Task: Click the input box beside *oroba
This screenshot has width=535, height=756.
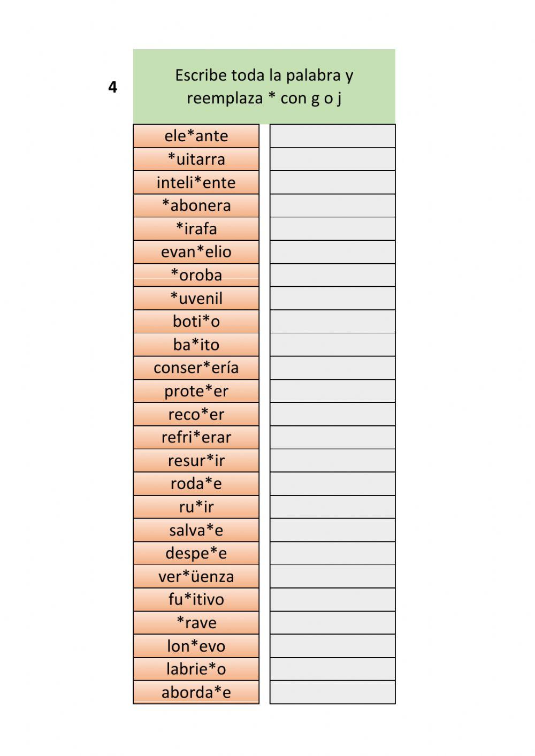Action: 332,275
